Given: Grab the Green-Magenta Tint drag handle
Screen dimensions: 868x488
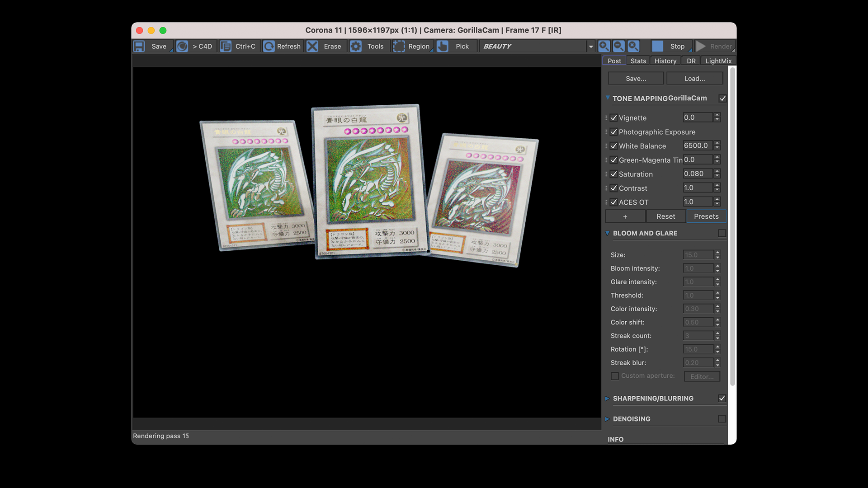Looking at the screenshot, I should pyautogui.click(x=606, y=160).
